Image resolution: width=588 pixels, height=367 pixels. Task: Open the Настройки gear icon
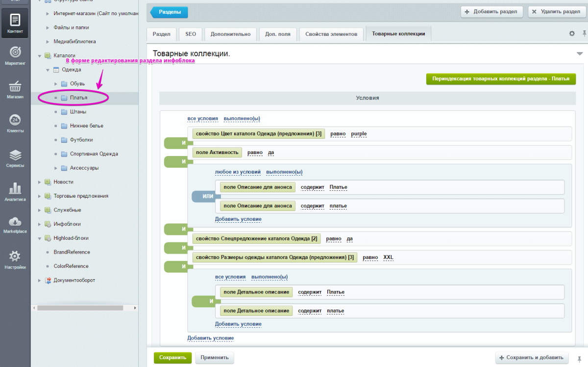(15, 260)
